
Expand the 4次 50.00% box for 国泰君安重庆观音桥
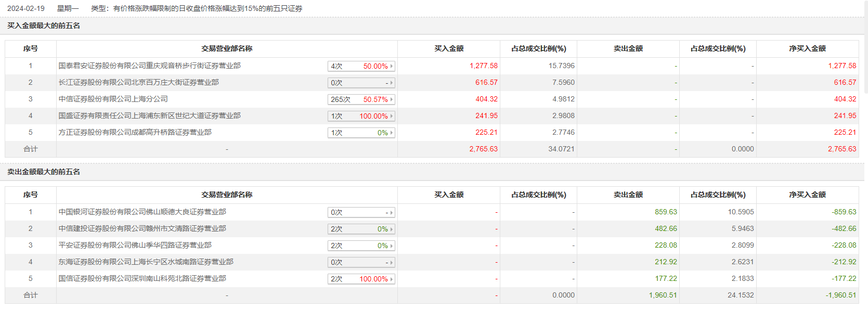(361, 66)
